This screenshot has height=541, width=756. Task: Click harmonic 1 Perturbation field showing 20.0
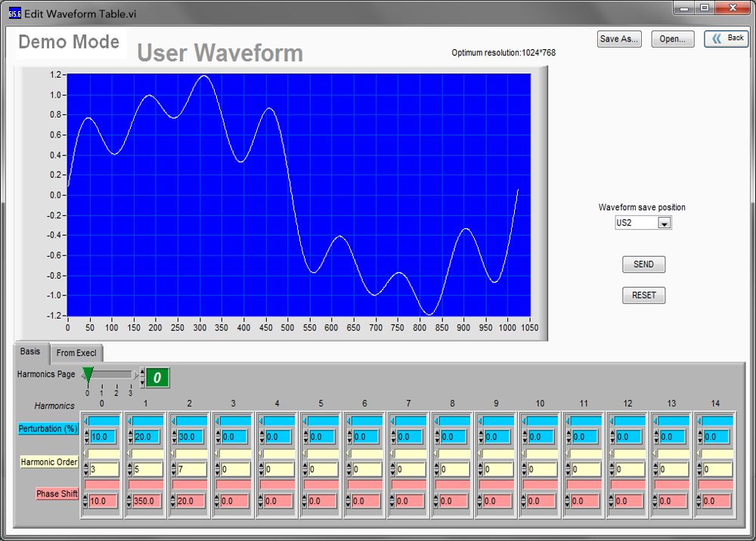point(147,437)
